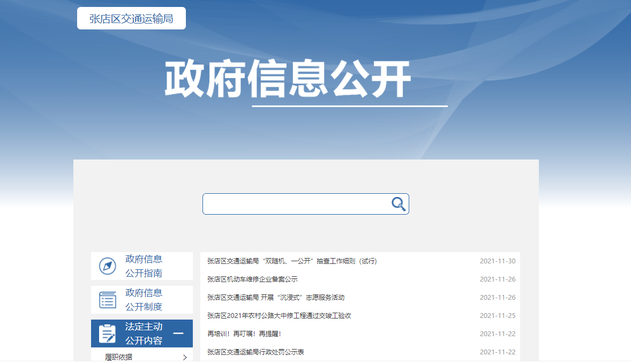Open 张店区机动车维修企业备案公示 link

252,279
